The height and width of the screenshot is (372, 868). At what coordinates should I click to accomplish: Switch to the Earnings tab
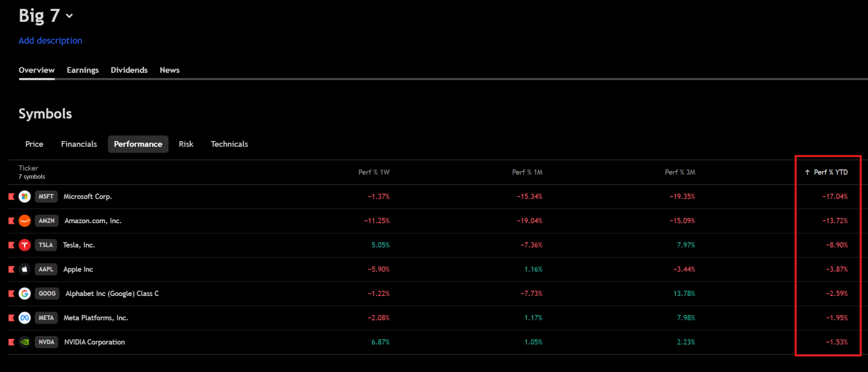[82, 70]
